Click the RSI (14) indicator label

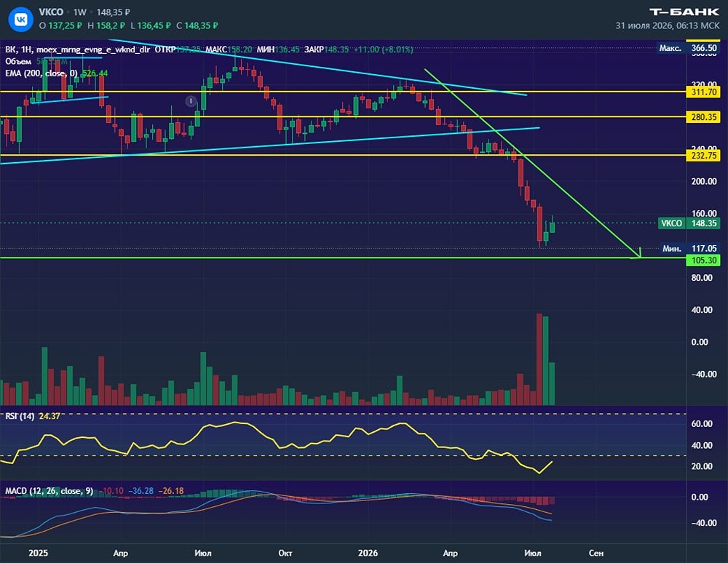point(20,416)
